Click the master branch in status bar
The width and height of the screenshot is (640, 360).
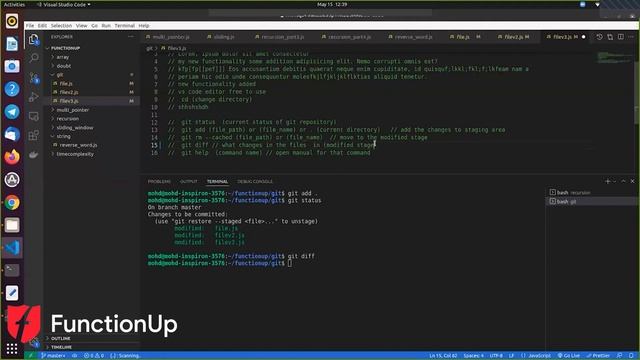pyautogui.click(x=53, y=356)
